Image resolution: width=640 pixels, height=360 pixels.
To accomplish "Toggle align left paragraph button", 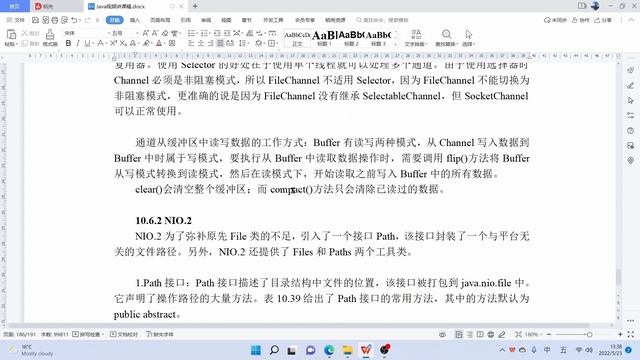I will [x=191, y=43].
